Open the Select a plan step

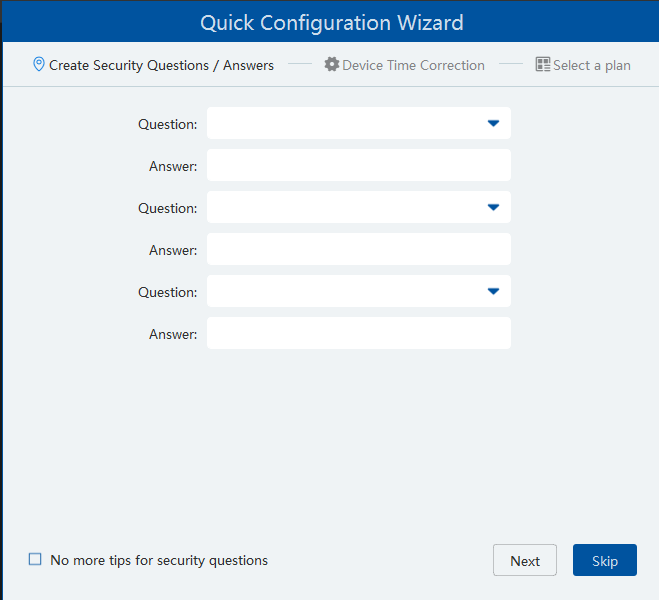pos(591,65)
